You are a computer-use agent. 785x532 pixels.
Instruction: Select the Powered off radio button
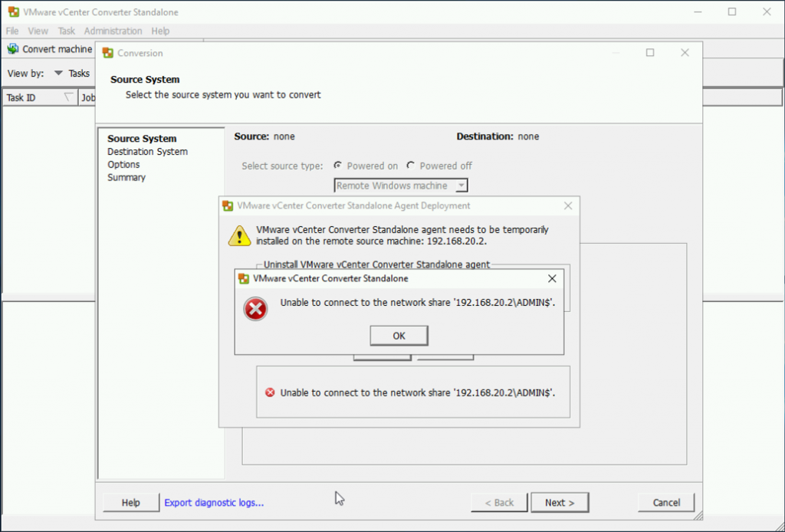[x=411, y=166]
